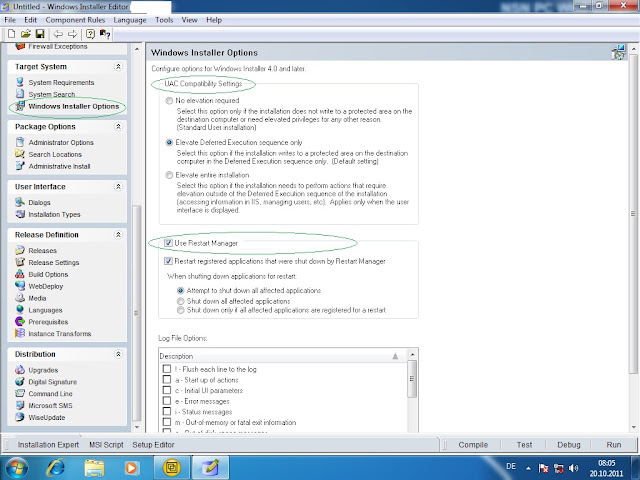Click the Installation Types icon
Screen dimensions: 640x480
coord(20,214)
